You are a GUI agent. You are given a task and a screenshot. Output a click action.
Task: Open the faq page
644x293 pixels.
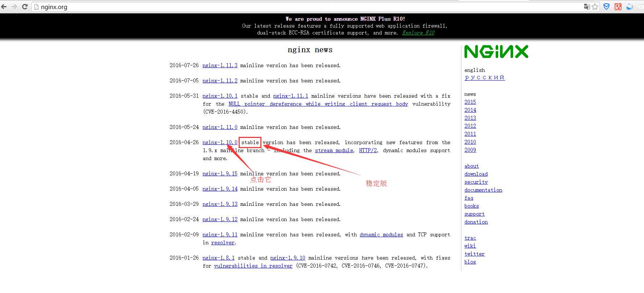point(468,198)
